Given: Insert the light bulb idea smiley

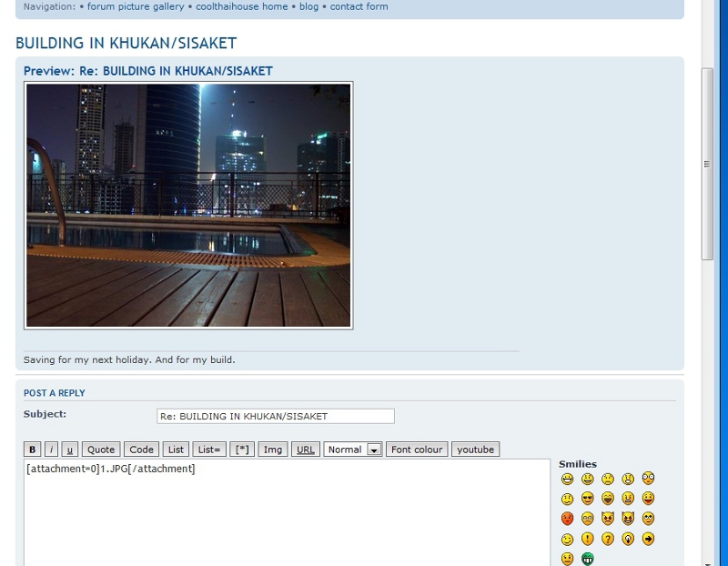Looking at the screenshot, I should pos(628,539).
